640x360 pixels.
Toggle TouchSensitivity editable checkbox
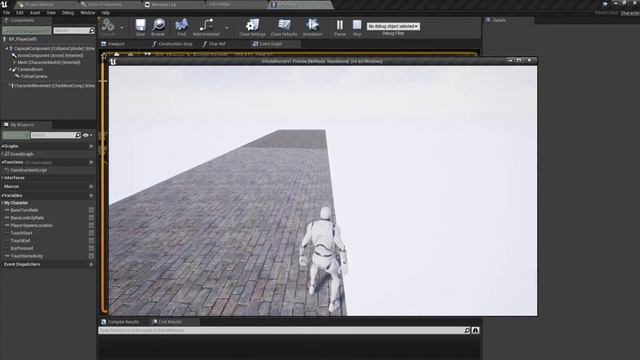(x=91, y=256)
